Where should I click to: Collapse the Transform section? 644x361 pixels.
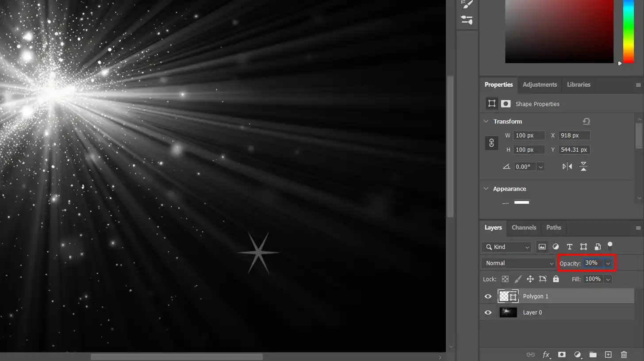coord(486,121)
